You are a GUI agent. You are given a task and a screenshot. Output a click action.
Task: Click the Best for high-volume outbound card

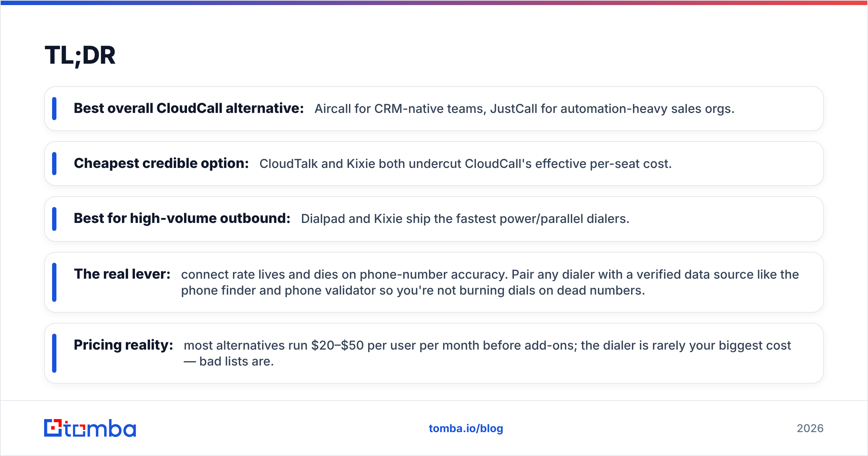point(434,219)
